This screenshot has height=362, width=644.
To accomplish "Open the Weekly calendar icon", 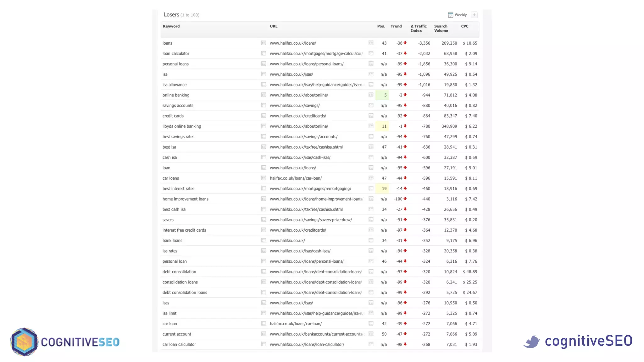I will [x=450, y=15].
